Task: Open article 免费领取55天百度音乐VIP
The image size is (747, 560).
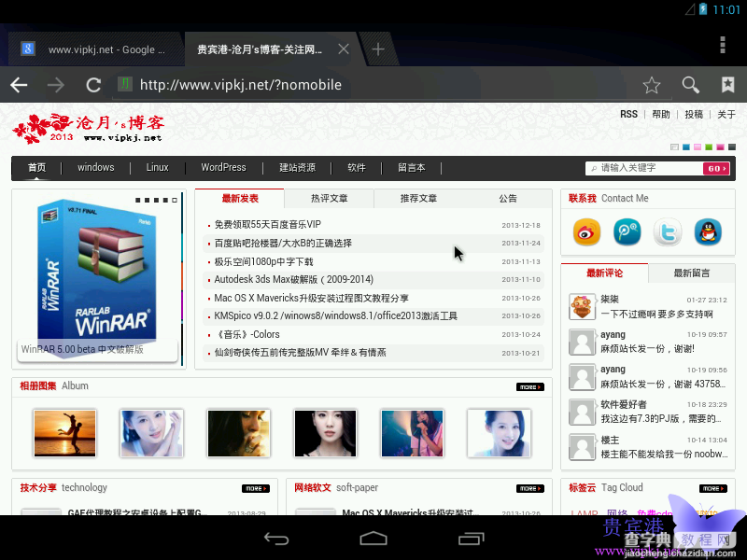Action: [268, 224]
